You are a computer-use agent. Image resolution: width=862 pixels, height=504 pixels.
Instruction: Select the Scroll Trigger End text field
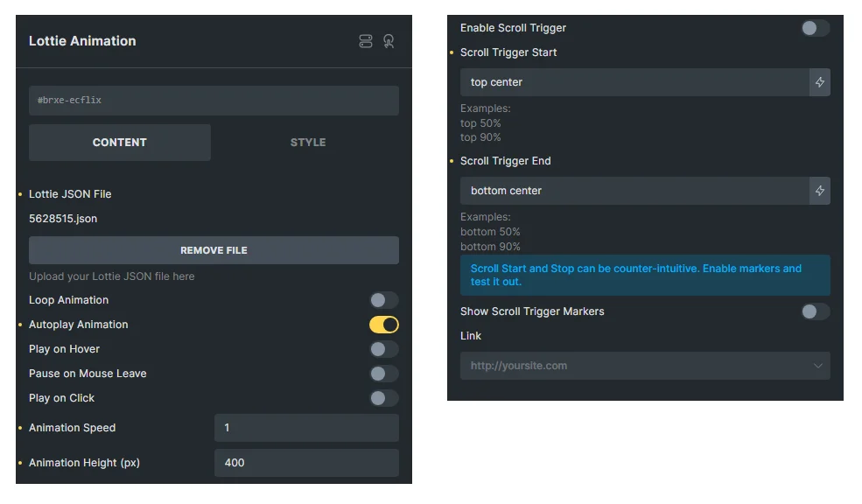click(x=634, y=191)
